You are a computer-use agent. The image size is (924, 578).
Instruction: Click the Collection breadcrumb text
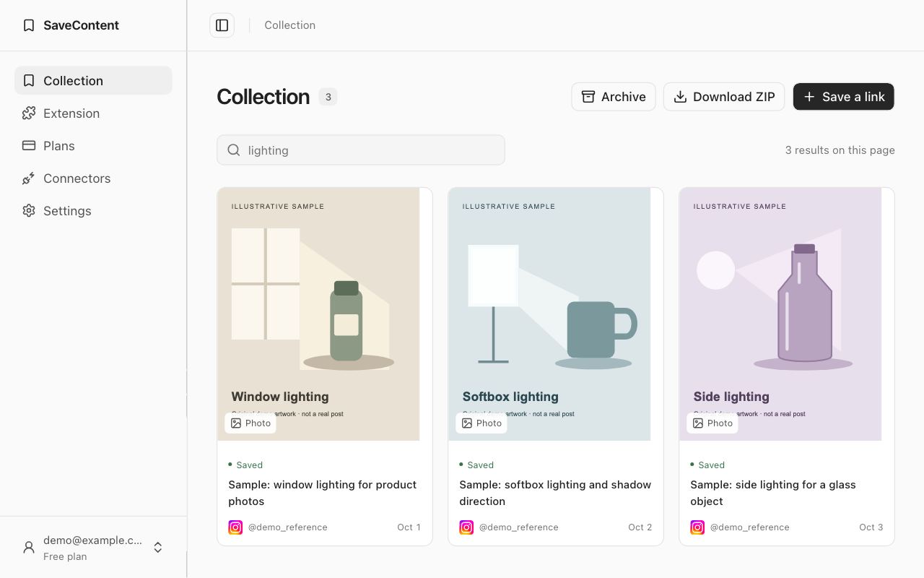coord(289,25)
